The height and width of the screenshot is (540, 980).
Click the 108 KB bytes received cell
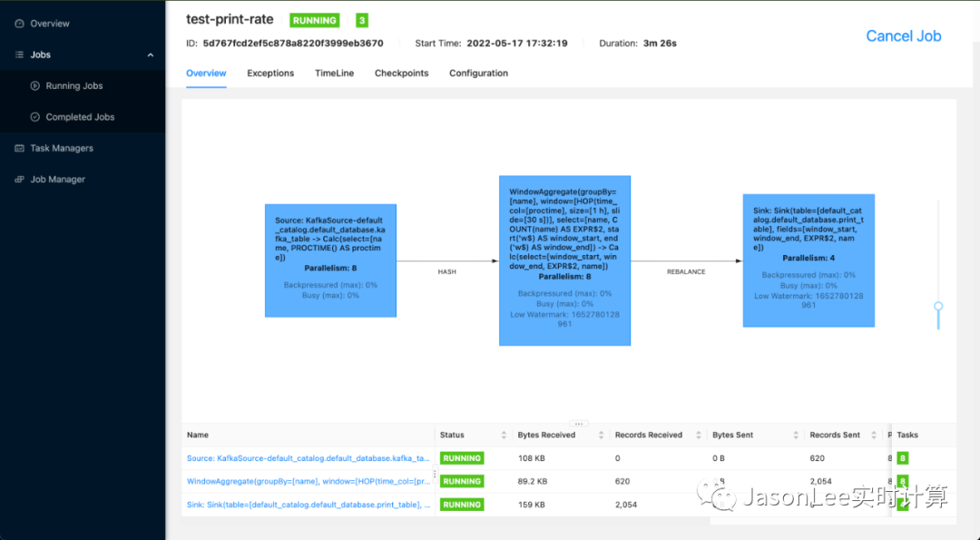(531, 458)
